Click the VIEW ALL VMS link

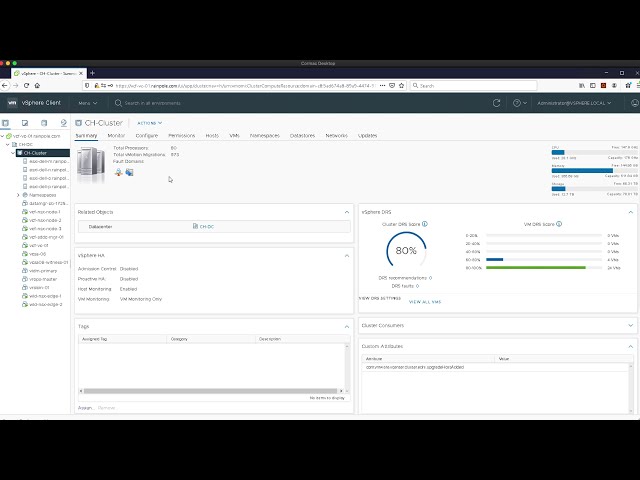click(x=425, y=302)
